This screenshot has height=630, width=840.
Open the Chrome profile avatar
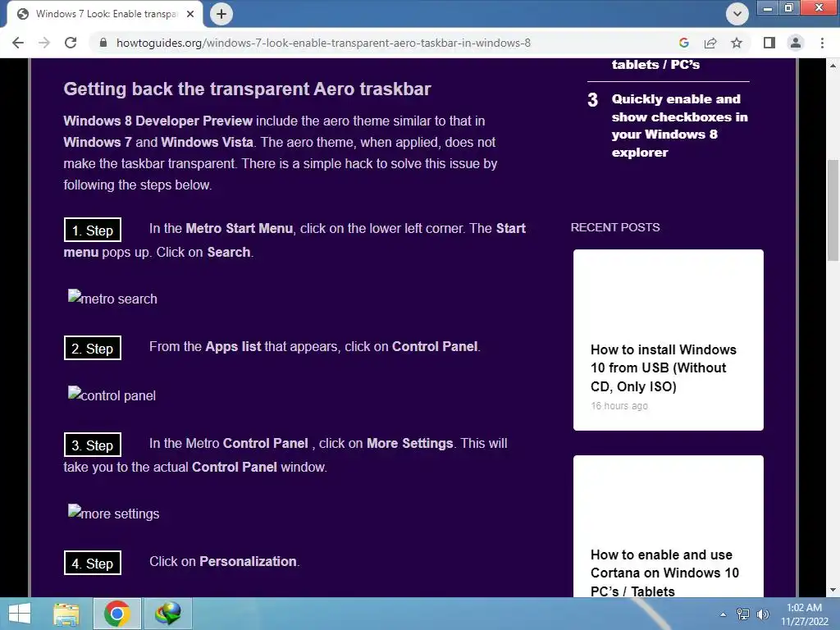[796, 43]
